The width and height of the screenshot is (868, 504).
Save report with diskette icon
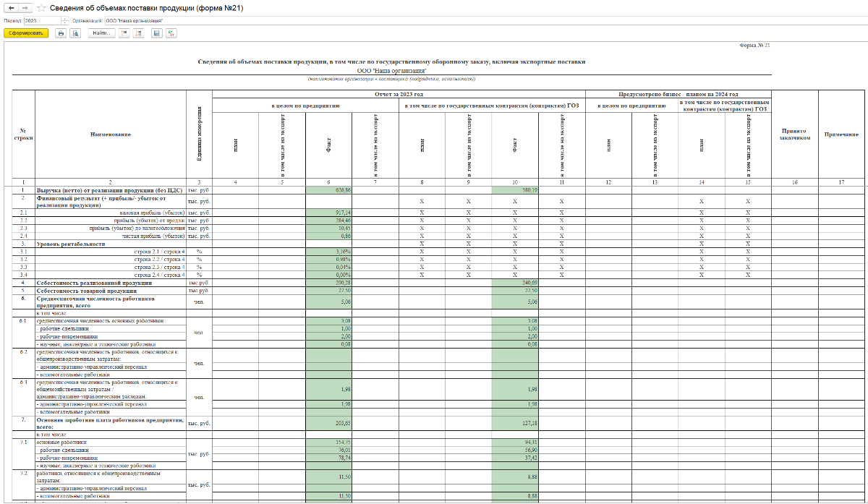coord(156,33)
